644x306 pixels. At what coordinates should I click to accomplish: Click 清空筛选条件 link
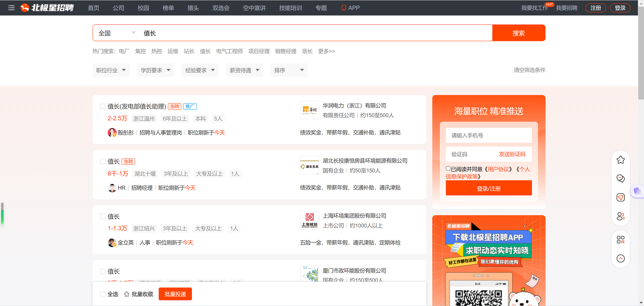tap(529, 70)
